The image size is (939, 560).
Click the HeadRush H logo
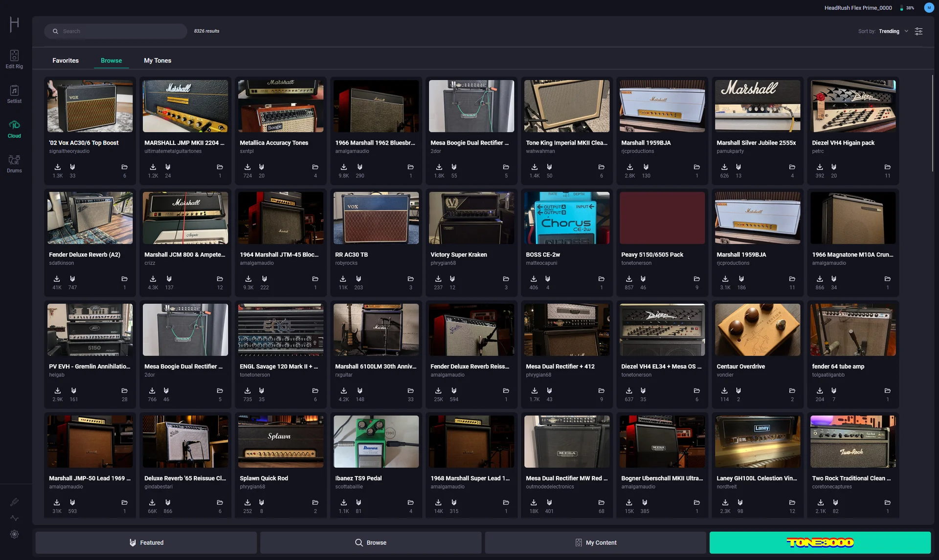pos(14,23)
